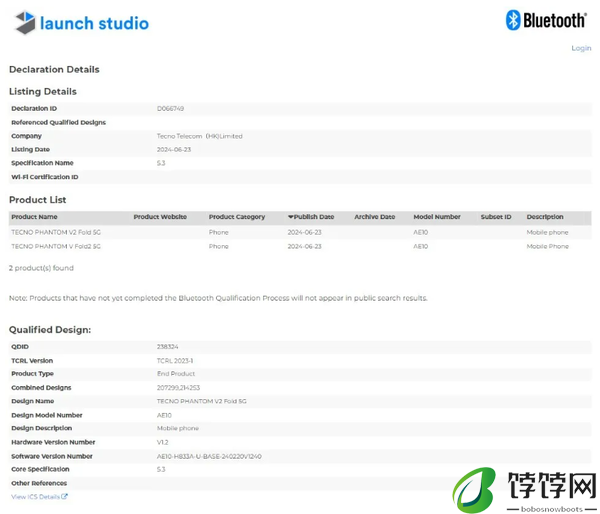
Task: Click the Software Version Number value
Action: tap(209, 457)
